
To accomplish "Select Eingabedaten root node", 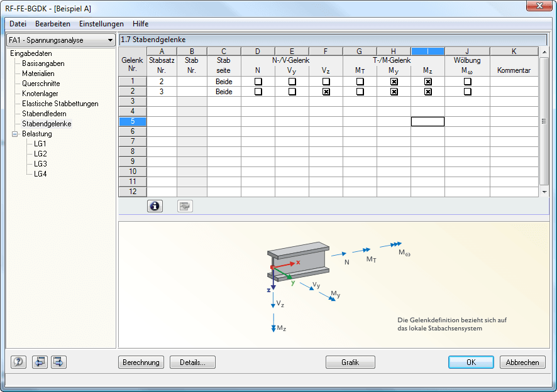I will tap(31, 53).
